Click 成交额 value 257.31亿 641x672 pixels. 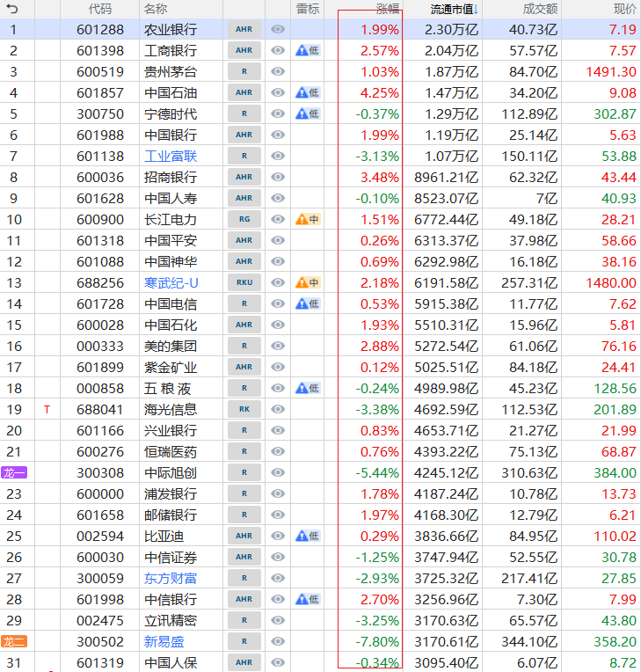(529, 283)
